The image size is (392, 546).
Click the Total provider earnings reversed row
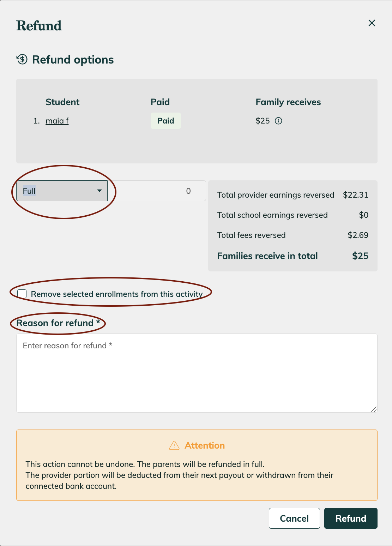pyautogui.click(x=293, y=195)
